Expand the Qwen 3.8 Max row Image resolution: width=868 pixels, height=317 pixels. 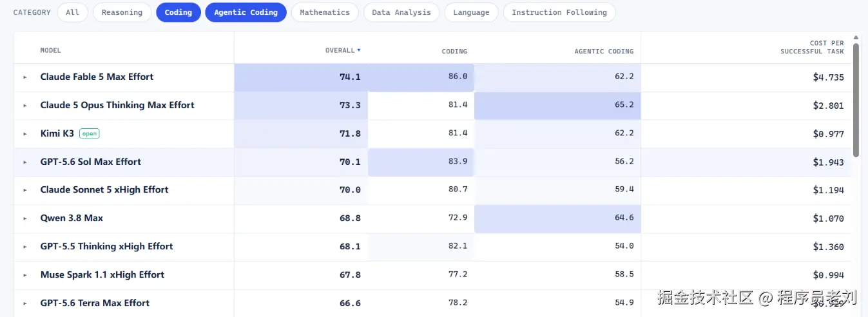[x=25, y=218]
